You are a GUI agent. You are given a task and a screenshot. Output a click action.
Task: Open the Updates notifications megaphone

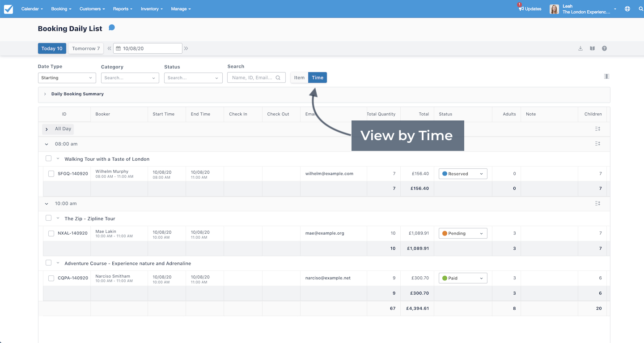[521, 9]
